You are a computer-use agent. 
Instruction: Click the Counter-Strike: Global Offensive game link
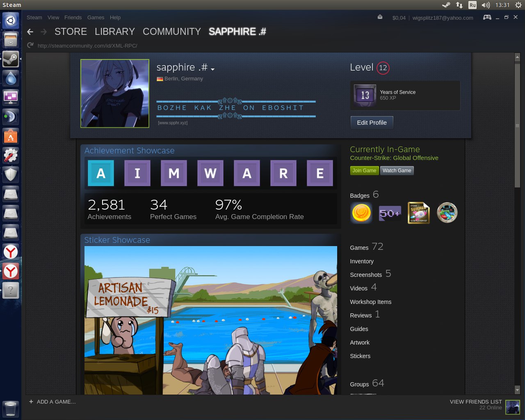click(394, 158)
